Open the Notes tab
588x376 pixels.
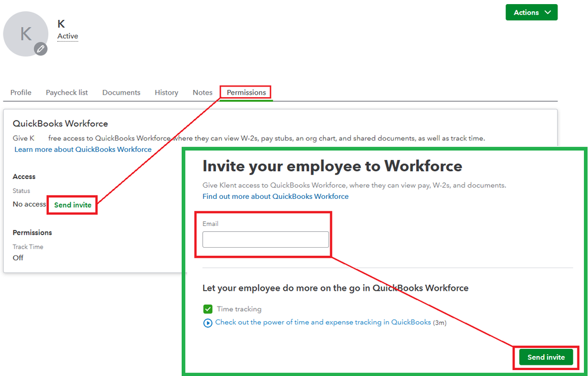(x=202, y=92)
